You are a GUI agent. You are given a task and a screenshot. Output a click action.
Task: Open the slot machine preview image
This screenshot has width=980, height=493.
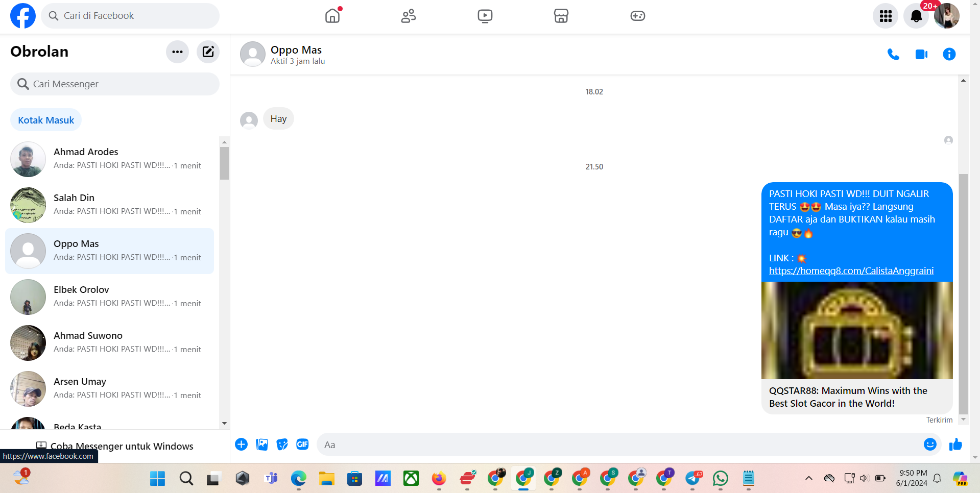coord(857,330)
